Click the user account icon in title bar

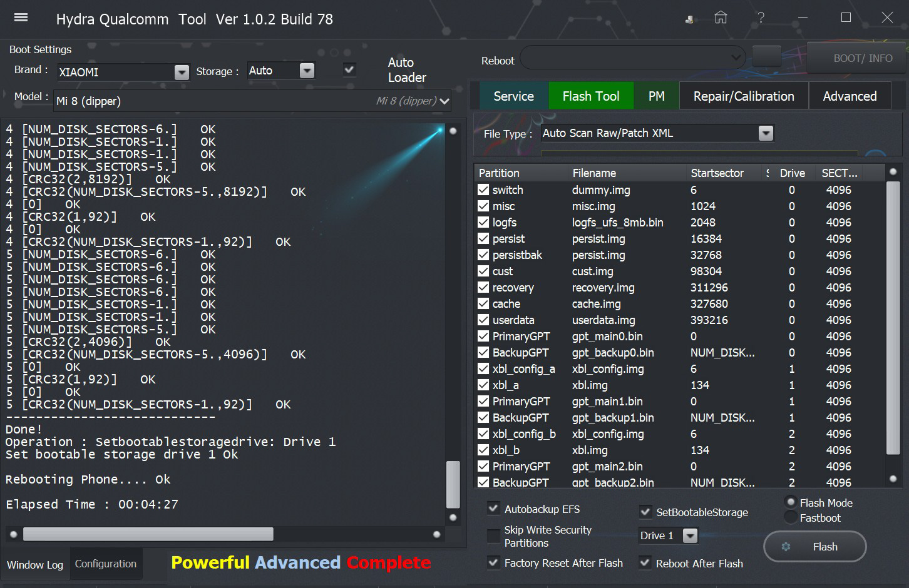(689, 19)
